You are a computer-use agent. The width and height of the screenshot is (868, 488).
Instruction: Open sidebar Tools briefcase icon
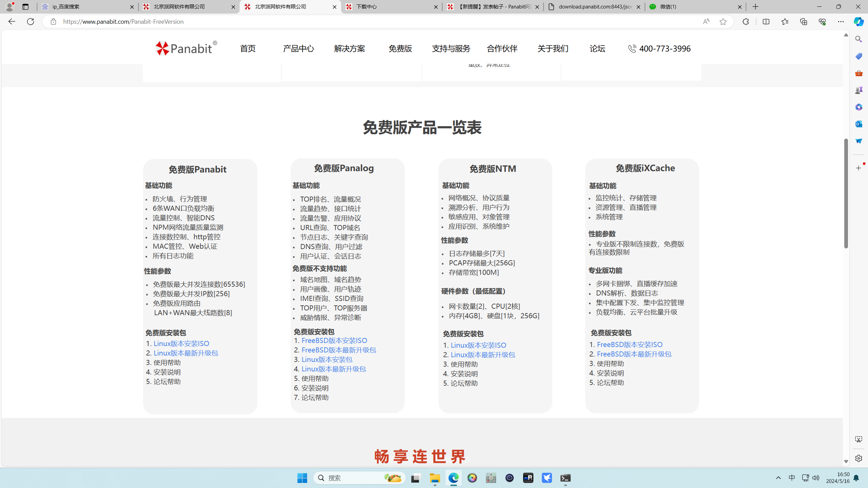[859, 73]
